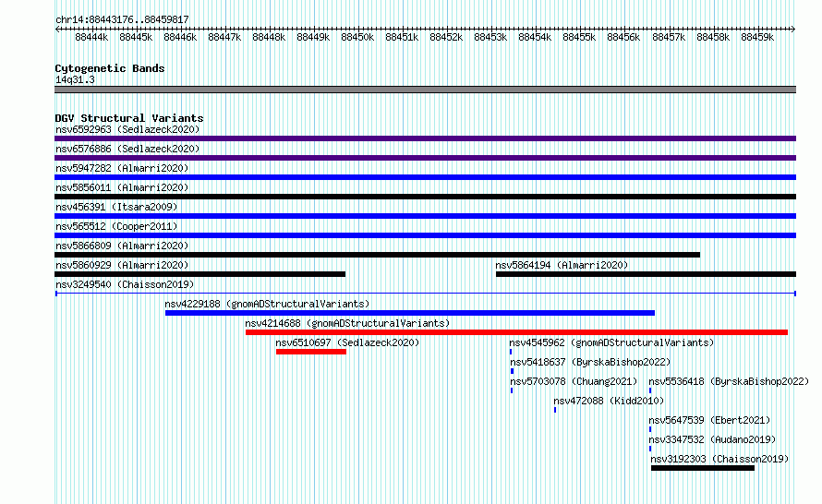822x504 pixels.
Task: Click the black bar under nsv5856011
Action: (x=425, y=197)
